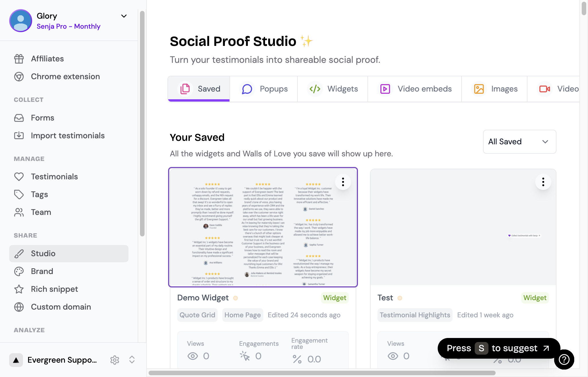Click the Demo Widget Engagements cursor icon

245,356
